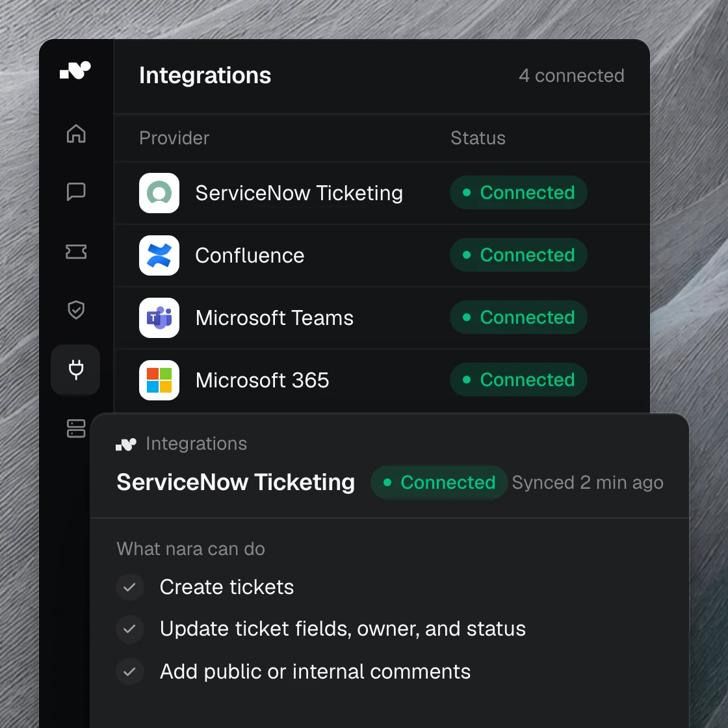Viewport: 728px width, 728px height.
Task: Click the Provider column header
Action: 174,138
